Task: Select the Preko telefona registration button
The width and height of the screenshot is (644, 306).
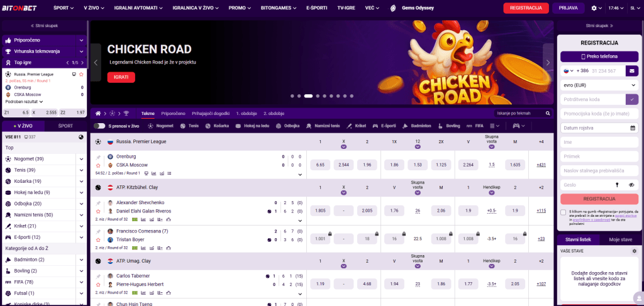Action: click(x=599, y=57)
